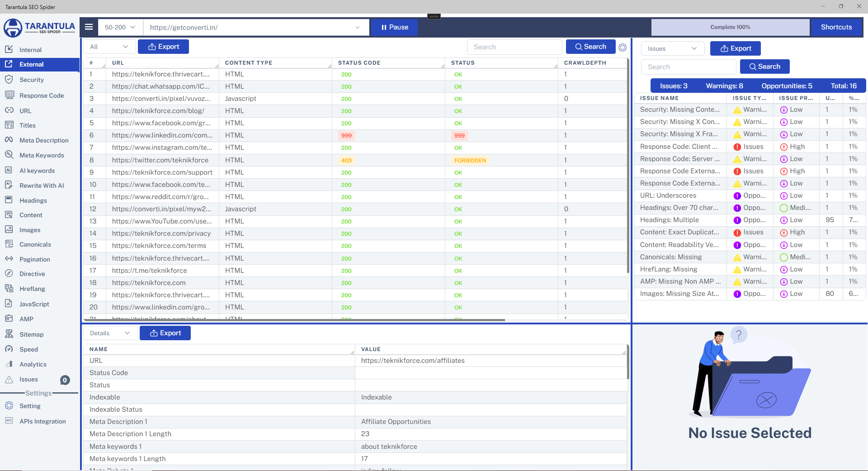
Task: Click the Hreflang sidebar icon
Action: tap(9, 288)
